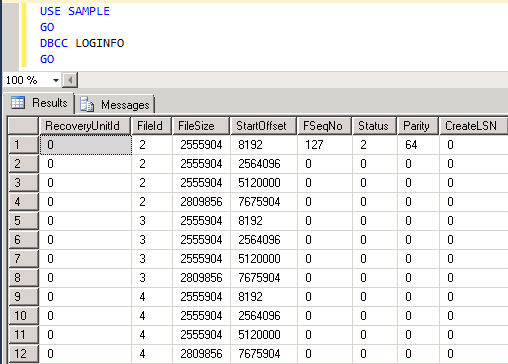The width and height of the screenshot is (508, 364).
Task: Click the select-all corner grid cell
Action: pyautogui.click(x=23, y=126)
